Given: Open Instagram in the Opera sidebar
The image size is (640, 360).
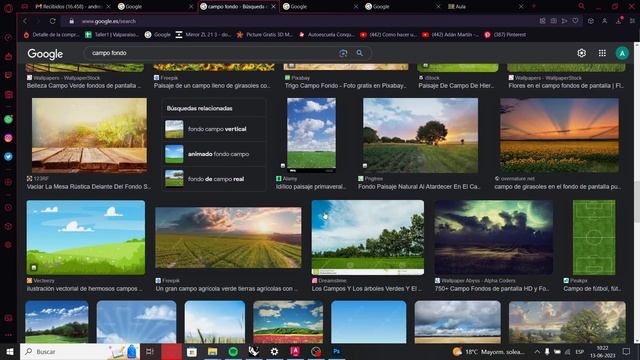Looking at the screenshot, I should [8, 138].
